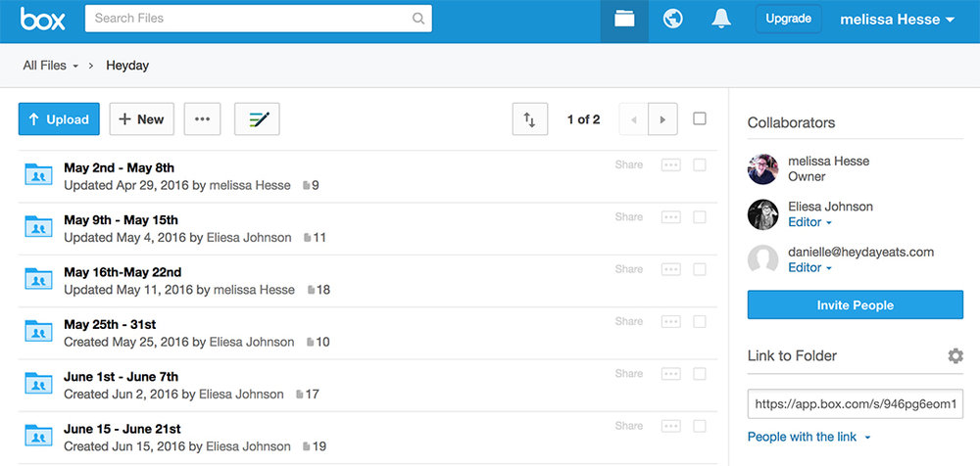980x466 pixels.
Task: Open the globe icon in header
Action: tap(672, 20)
